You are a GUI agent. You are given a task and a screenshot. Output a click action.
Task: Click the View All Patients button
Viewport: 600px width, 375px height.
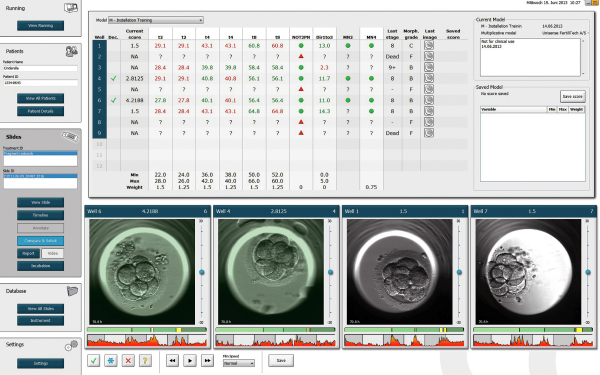(41, 98)
